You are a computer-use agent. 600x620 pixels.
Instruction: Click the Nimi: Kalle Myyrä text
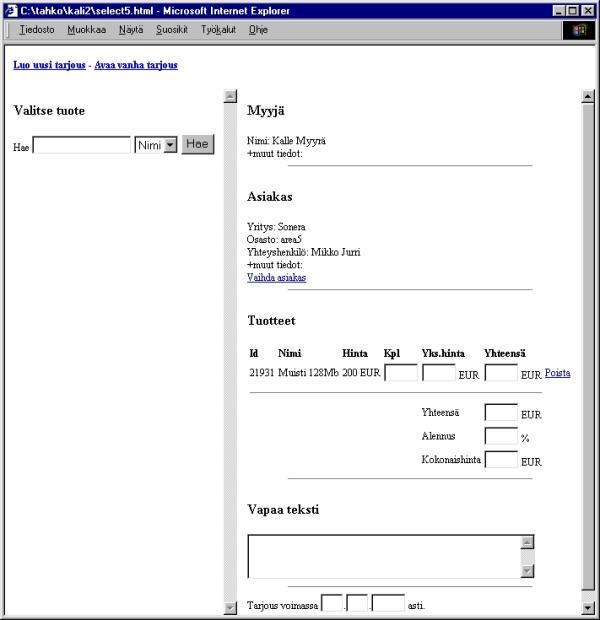[x=286, y=141]
